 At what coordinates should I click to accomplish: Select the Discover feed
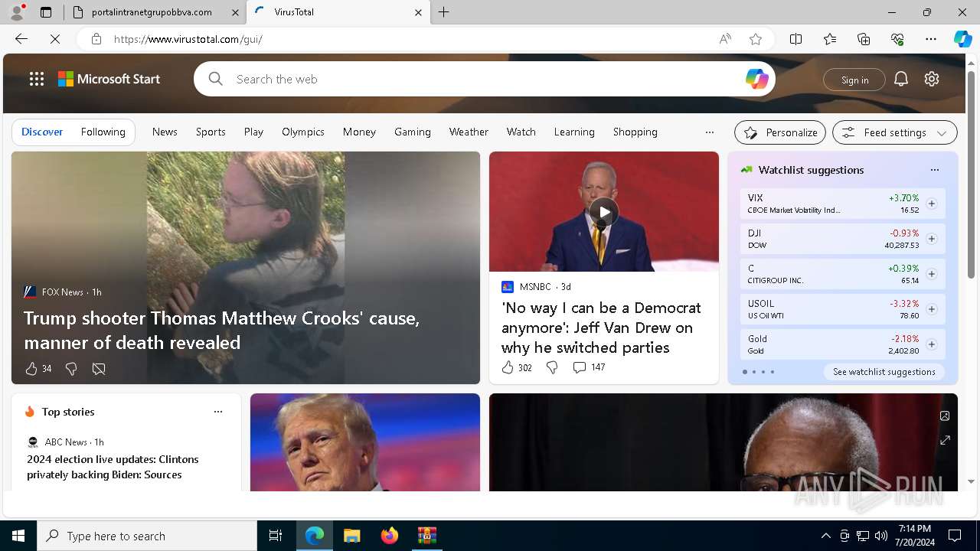[42, 132]
